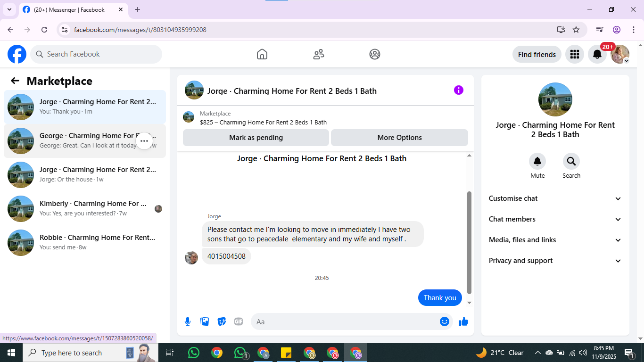The width and height of the screenshot is (644, 362).
Task: Open the Groups icon in top navigation
Action: coord(375,54)
